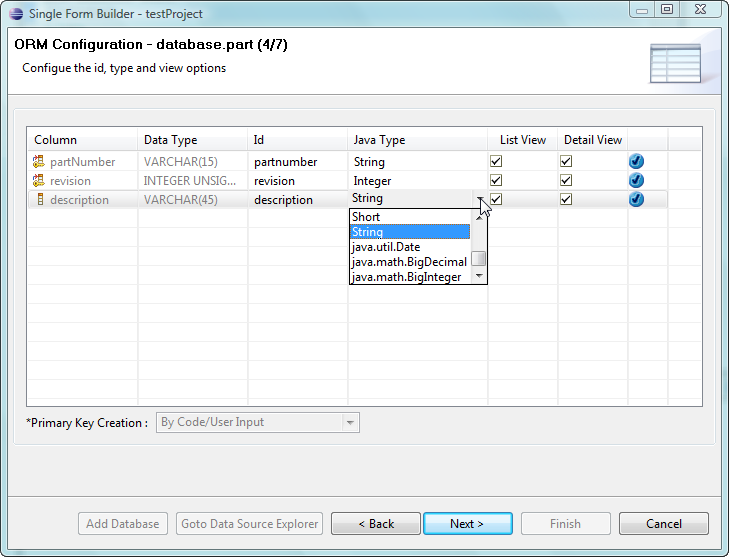Collapse the Java Type dropdown arrow
The height and width of the screenshot is (557, 729).
pos(481,199)
